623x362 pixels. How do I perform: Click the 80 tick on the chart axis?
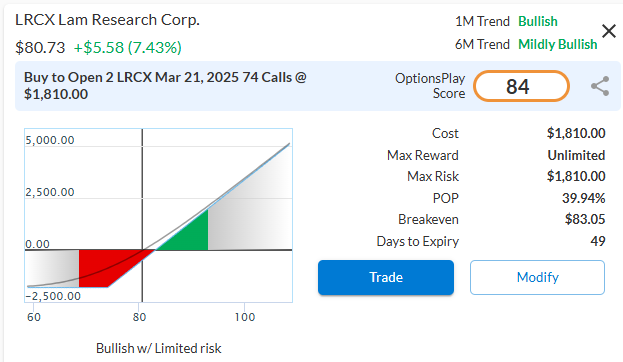(139, 317)
